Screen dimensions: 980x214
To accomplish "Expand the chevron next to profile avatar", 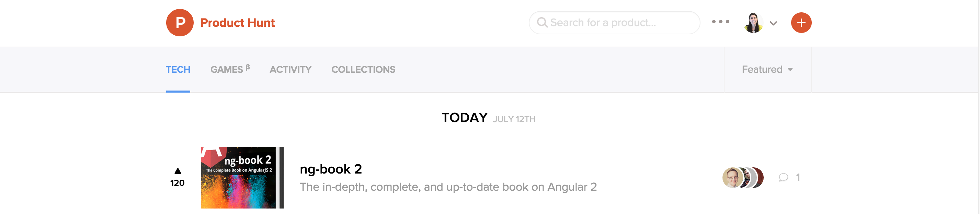I will (x=773, y=23).
